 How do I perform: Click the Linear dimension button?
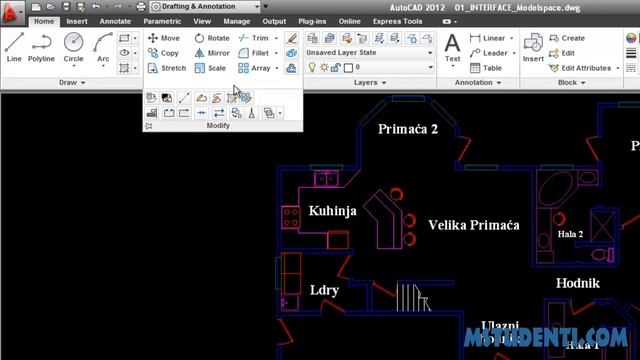pos(487,38)
